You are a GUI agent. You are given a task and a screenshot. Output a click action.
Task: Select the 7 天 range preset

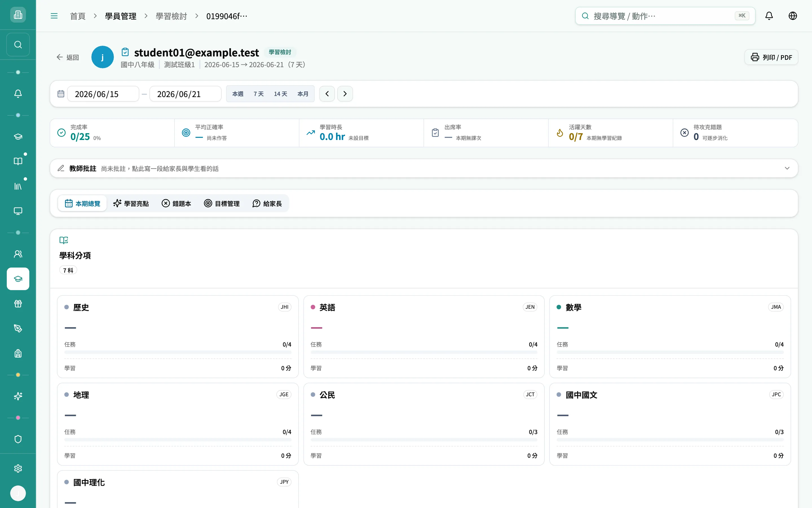pyautogui.click(x=258, y=94)
